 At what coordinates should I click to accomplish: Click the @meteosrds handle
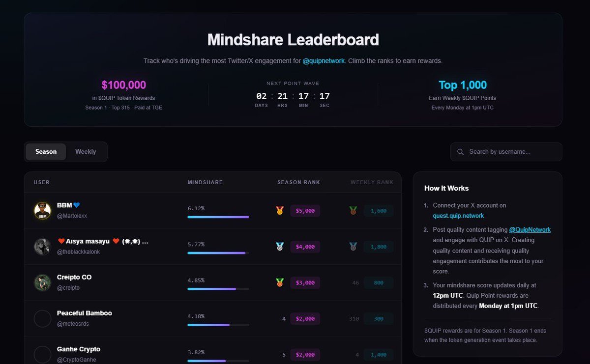pyautogui.click(x=73, y=324)
